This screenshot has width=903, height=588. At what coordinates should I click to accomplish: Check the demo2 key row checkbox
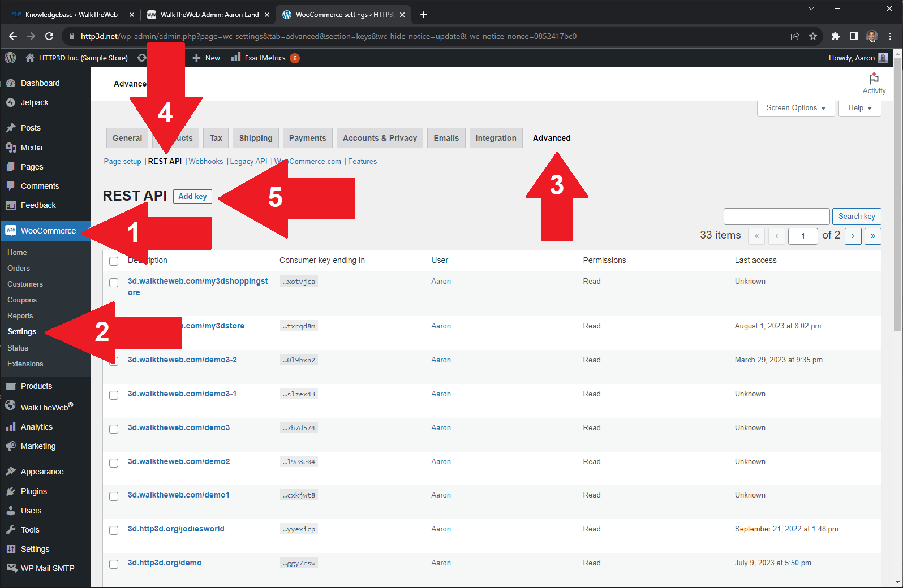(114, 463)
